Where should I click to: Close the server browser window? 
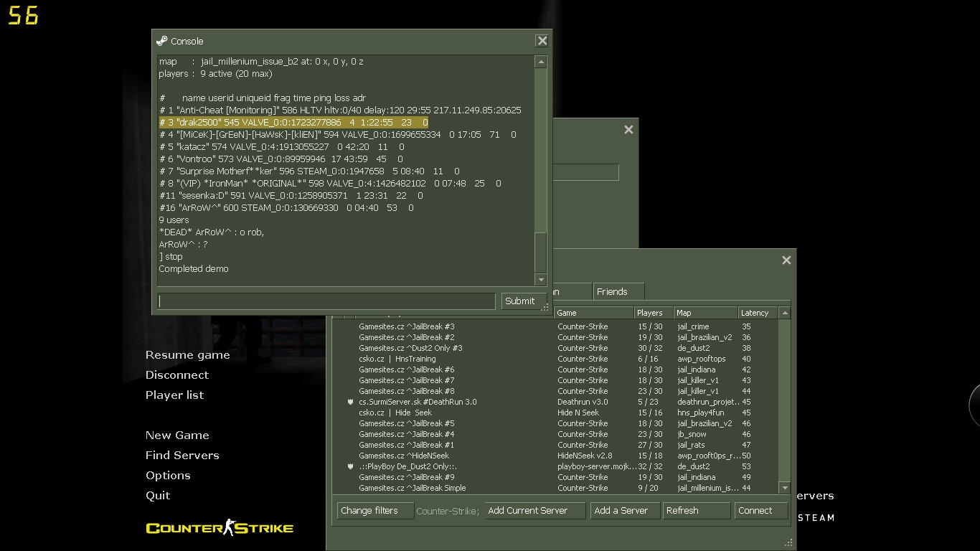click(x=786, y=260)
